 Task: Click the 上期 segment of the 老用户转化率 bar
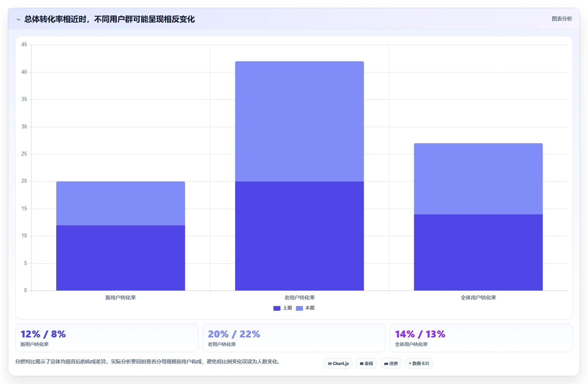[x=299, y=236]
